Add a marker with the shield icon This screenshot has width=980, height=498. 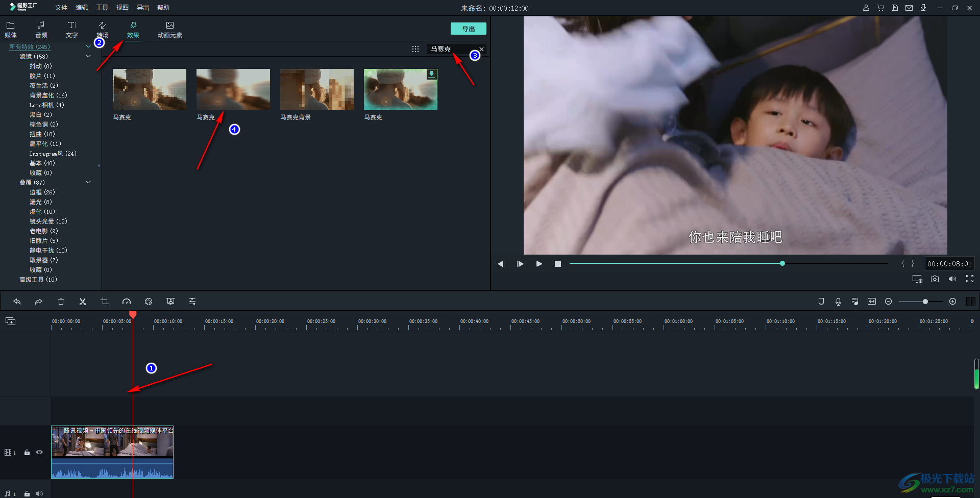point(821,302)
